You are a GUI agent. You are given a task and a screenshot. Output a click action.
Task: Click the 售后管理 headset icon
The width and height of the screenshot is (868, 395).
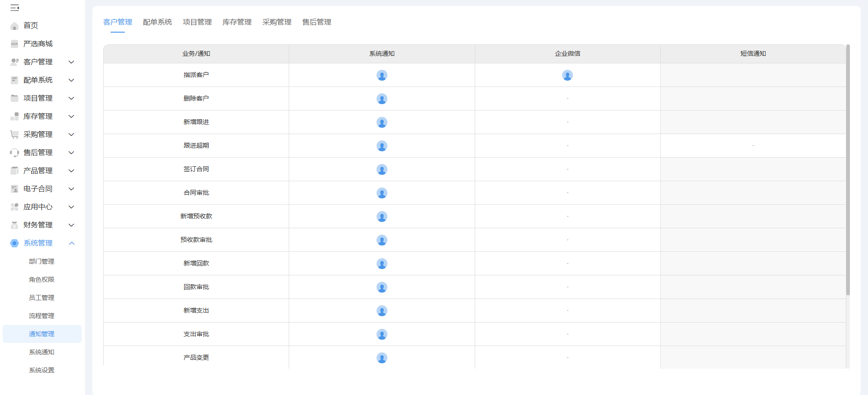coord(14,153)
